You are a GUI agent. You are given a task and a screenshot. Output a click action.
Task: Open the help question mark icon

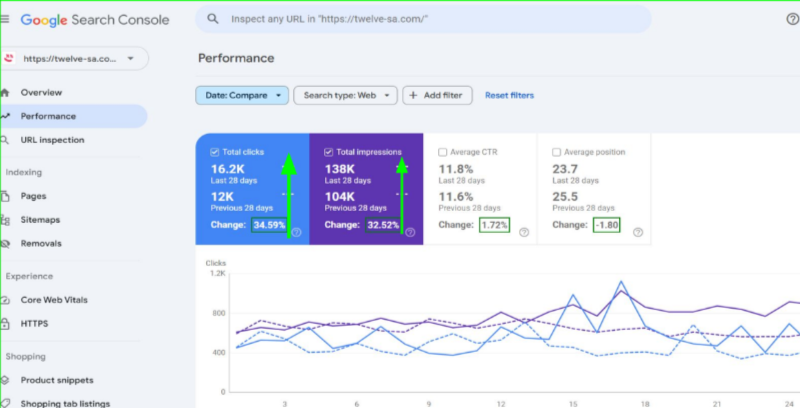(x=792, y=19)
